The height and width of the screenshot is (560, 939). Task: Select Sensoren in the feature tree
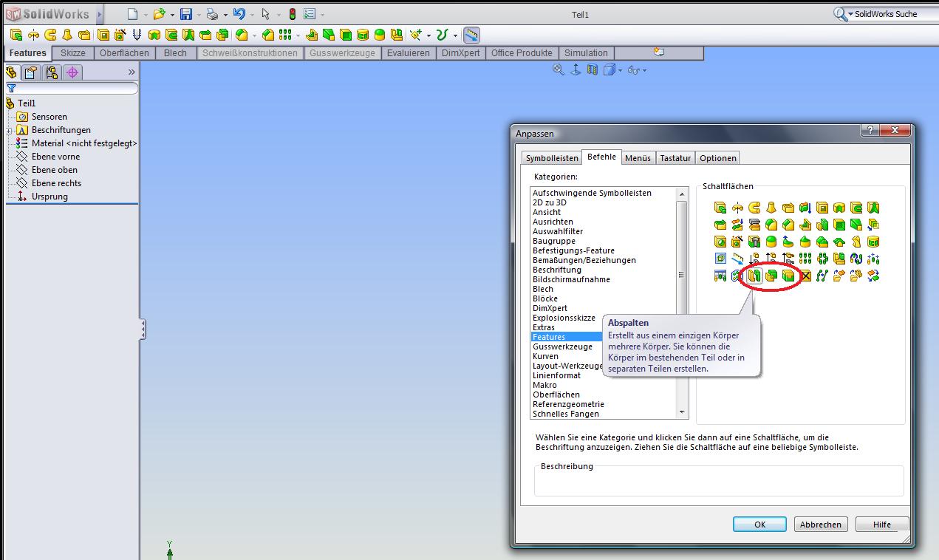click(49, 117)
